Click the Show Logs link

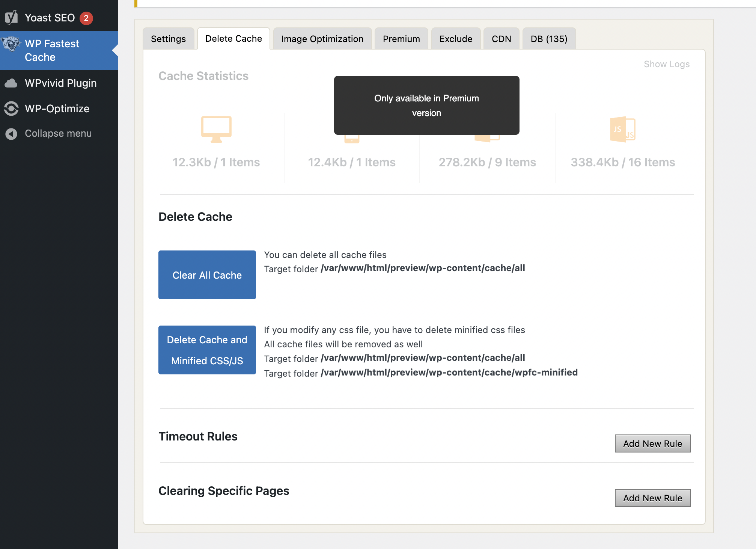[667, 64]
